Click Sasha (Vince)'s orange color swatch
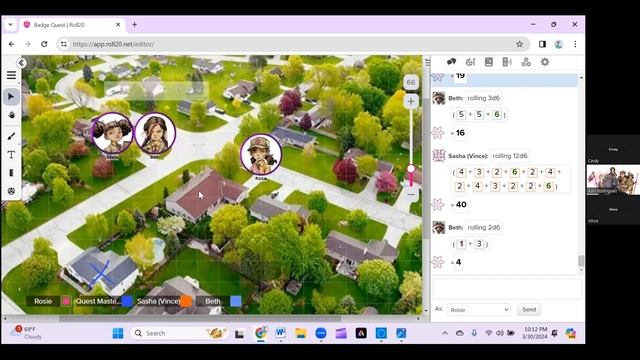 (x=186, y=301)
